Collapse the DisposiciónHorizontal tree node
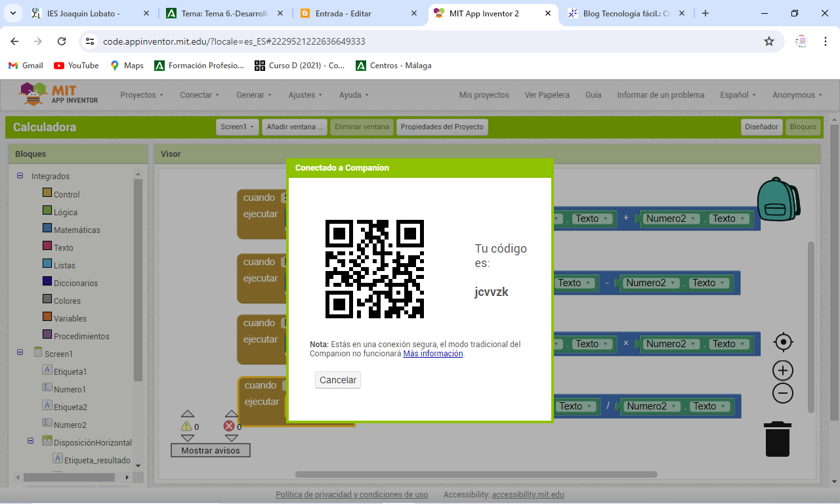This screenshot has height=504, width=840. tap(30, 442)
